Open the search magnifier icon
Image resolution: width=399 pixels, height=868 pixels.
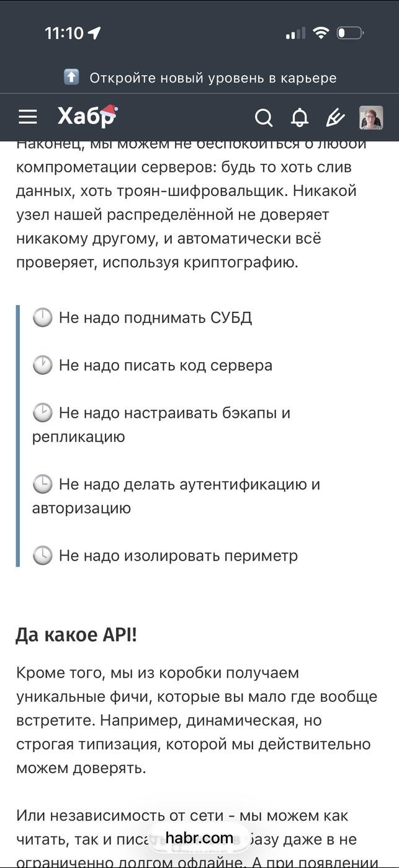coord(264,117)
